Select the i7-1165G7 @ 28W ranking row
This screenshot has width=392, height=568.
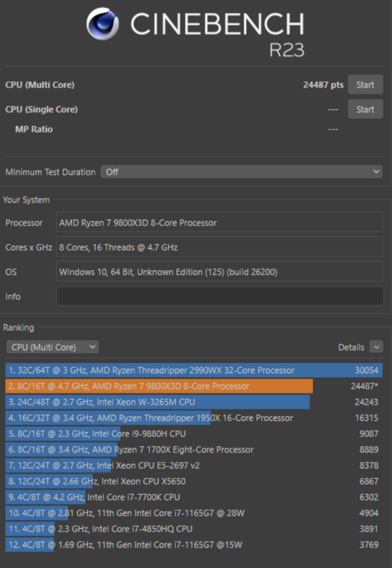coord(194,513)
